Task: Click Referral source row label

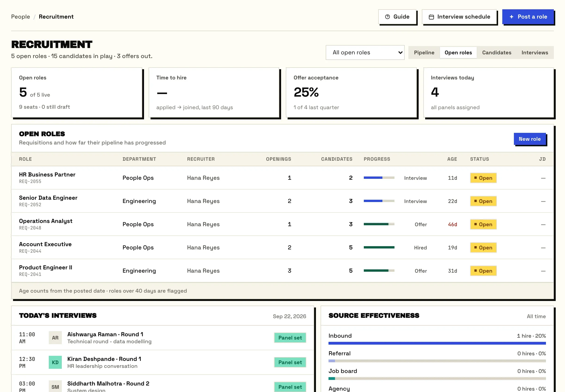Action: click(339, 353)
